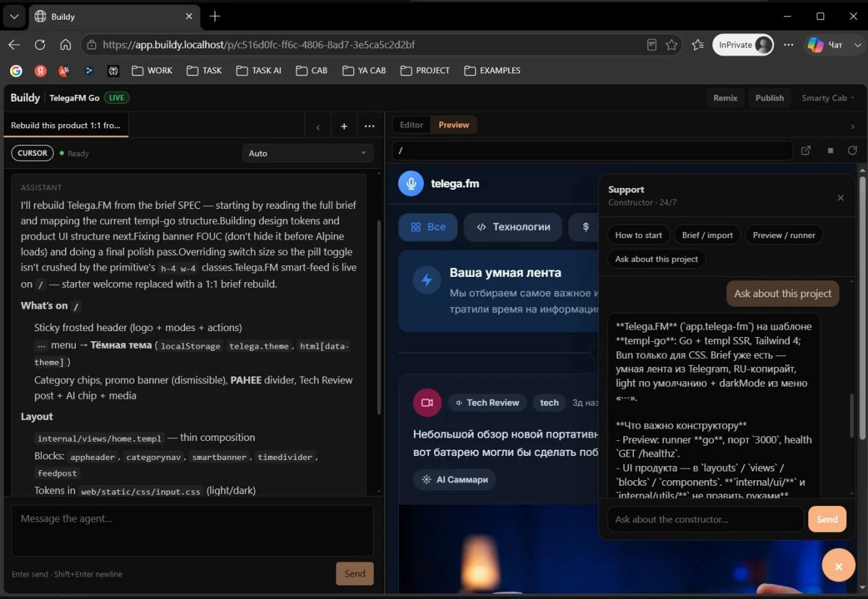Reload the current browser page
This screenshot has height=599, width=868.
tap(40, 45)
